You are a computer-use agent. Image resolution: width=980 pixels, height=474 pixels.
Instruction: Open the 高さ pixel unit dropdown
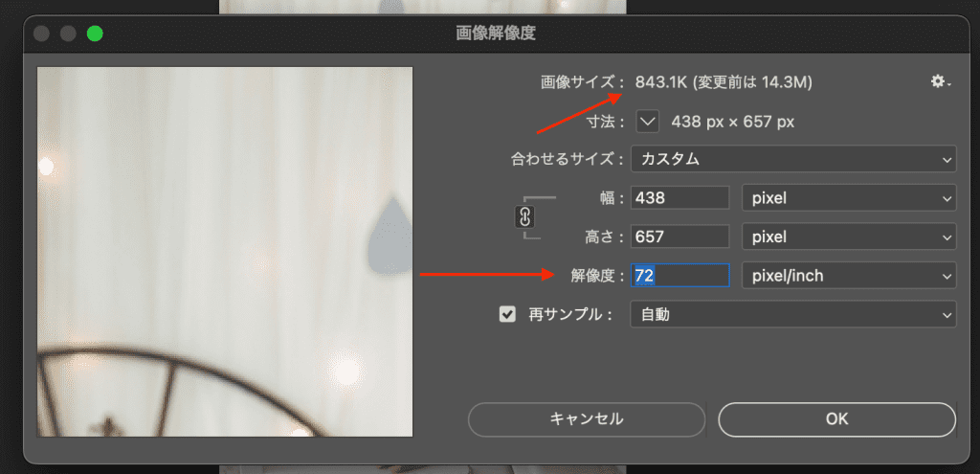point(849,237)
